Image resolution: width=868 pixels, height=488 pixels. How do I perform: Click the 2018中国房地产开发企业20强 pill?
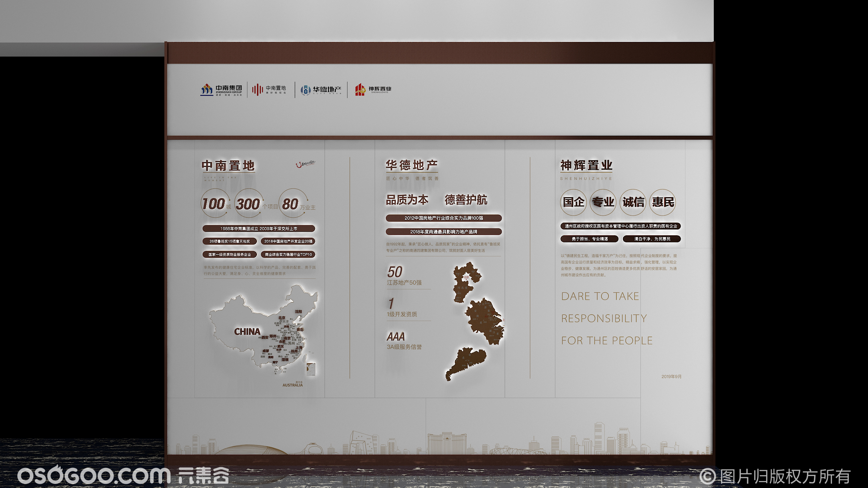click(x=288, y=241)
